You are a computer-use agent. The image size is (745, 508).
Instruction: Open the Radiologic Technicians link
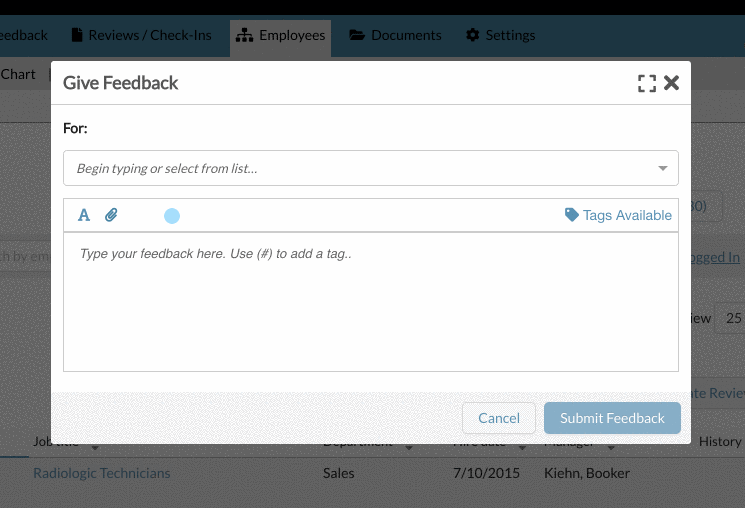(x=102, y=473)
